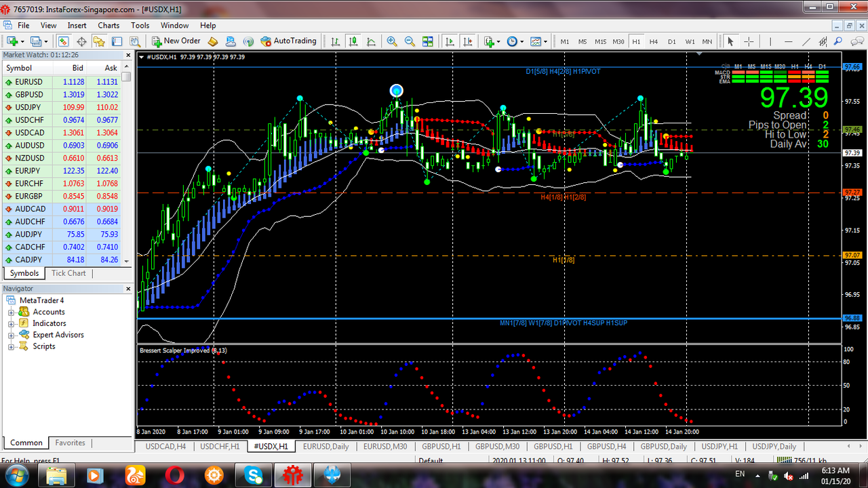Open the MetaEditor yellow book icon
Screen dimensions: 868x488
coord(213,41)
